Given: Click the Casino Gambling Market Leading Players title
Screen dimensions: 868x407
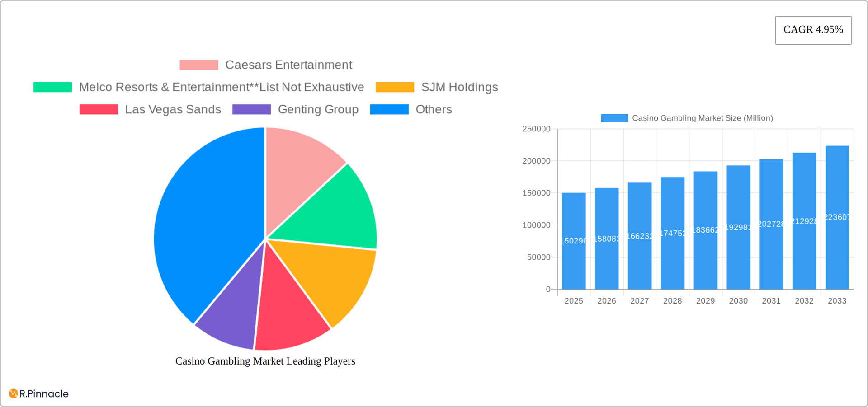Looking at the screenshot, I should [x=265, y=361].
